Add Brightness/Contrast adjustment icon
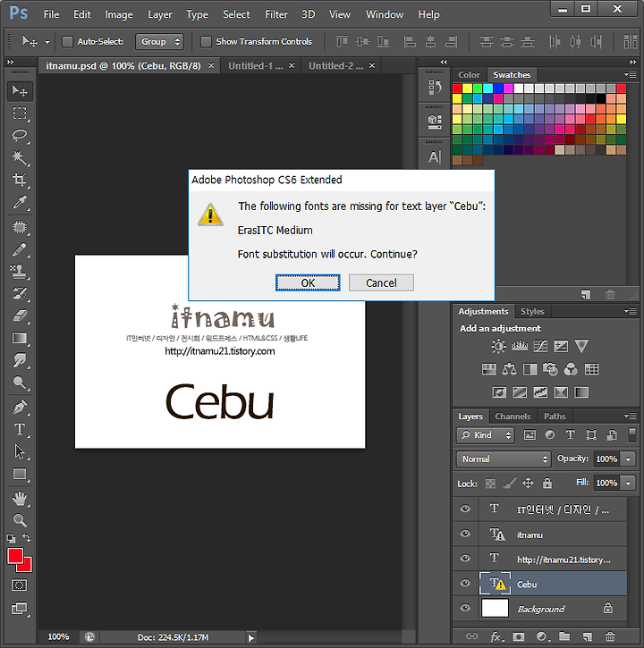 tap(498, 346)
